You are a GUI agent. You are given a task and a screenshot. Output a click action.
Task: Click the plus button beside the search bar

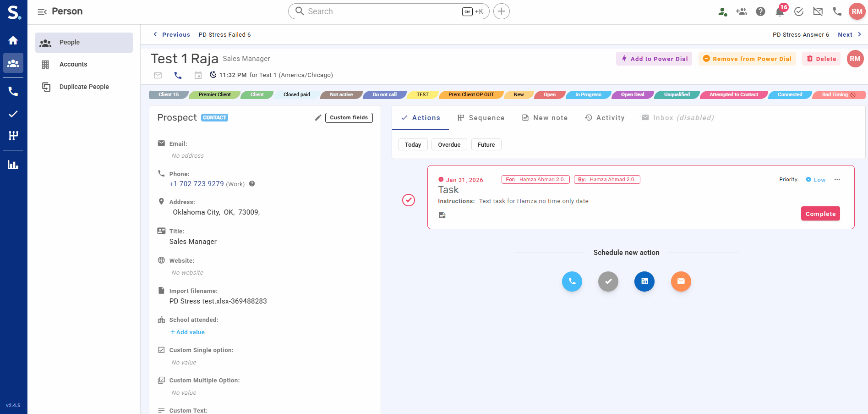tap(502, 11)
